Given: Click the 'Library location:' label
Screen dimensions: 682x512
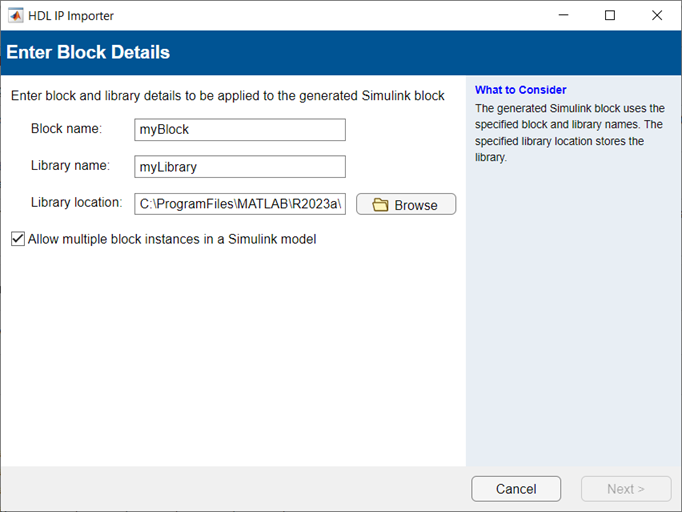Looking at the screenshot, I should tap(76, 202).
